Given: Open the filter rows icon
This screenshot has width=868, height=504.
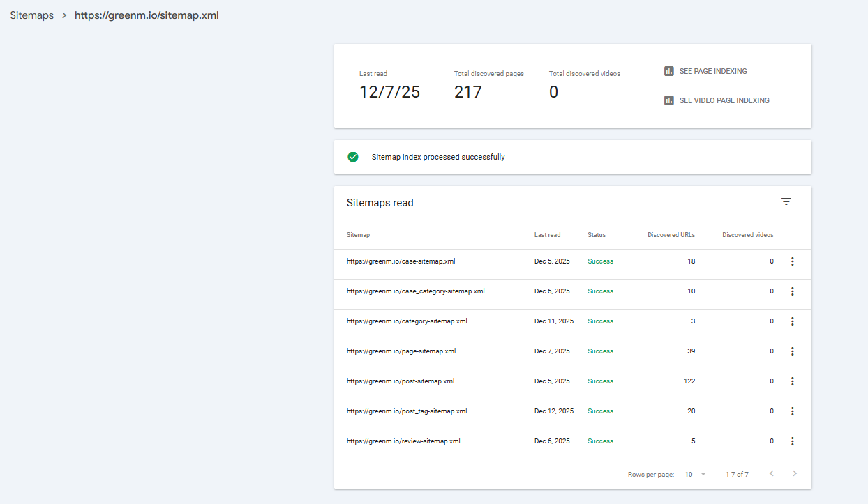Looking at the screenshot, I should [786, 202].
